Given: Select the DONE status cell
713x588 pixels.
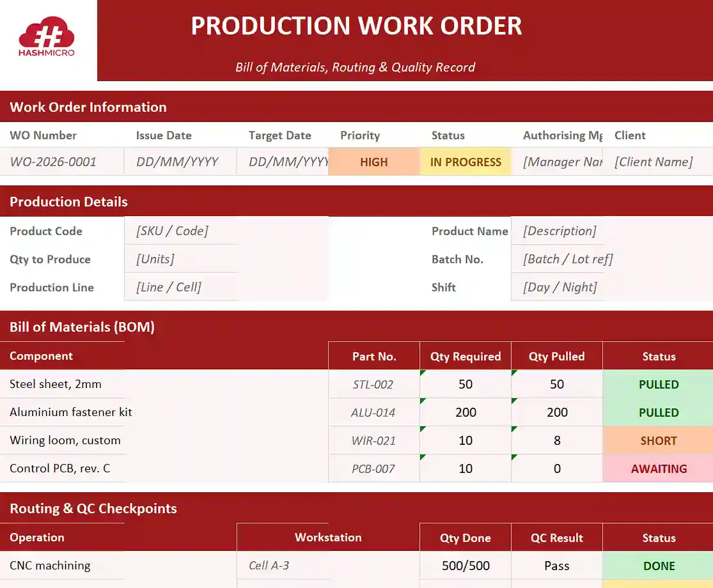Looking at the screenshot, I should (x=658, y=566).
